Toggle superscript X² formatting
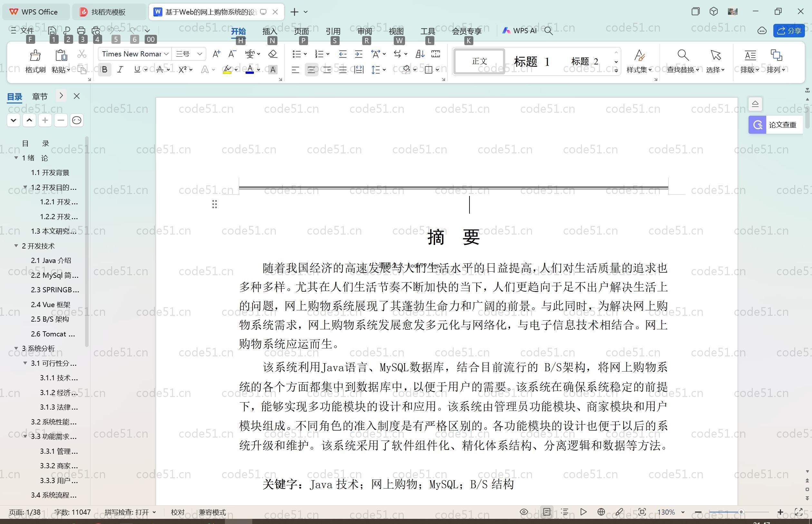Viewport: 812px width, 524px height. click(183, 70)
